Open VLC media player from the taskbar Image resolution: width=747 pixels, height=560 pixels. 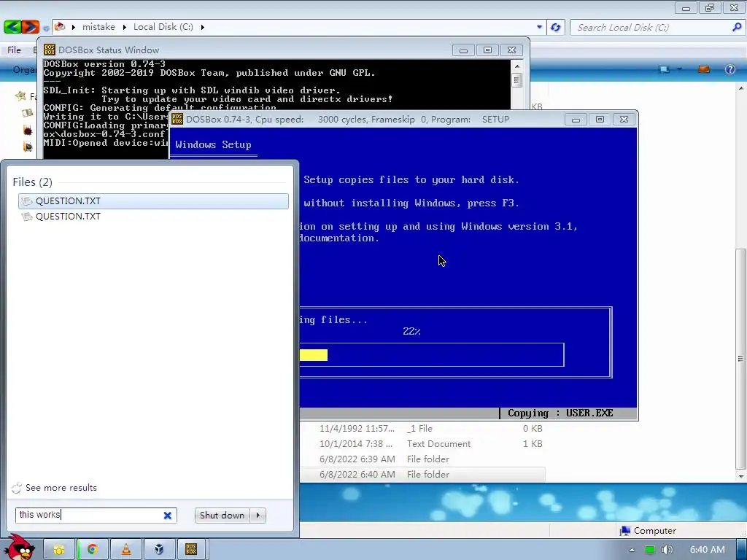tap(125, 550)
